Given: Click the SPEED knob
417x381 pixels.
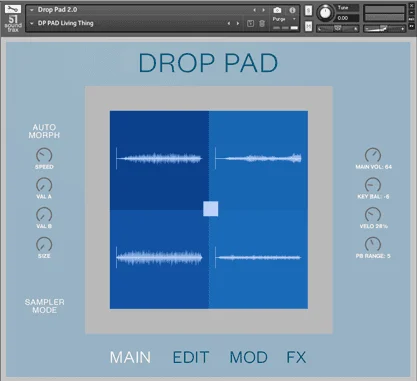Looking at the screenshot, I should [44, 155].
